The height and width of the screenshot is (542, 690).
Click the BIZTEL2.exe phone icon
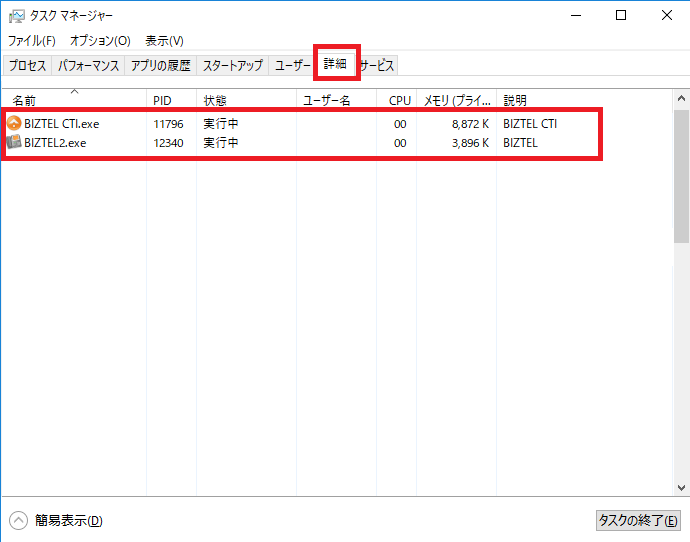(x=14, y=142)
